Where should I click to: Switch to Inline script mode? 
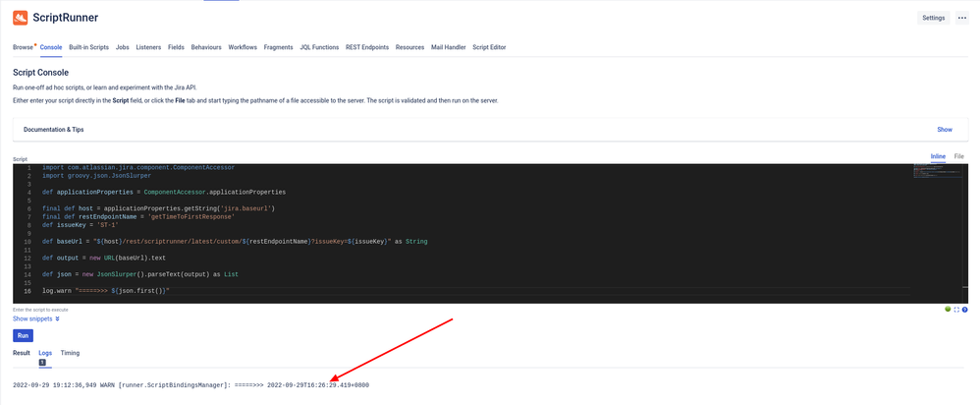point(937,156)
